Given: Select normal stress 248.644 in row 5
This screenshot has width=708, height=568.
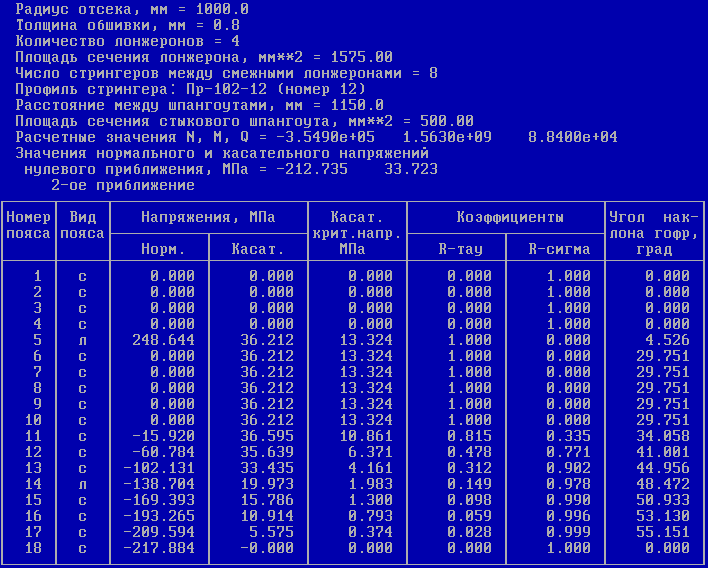Looking at the screenshot, I should click(x=163, y=340).
